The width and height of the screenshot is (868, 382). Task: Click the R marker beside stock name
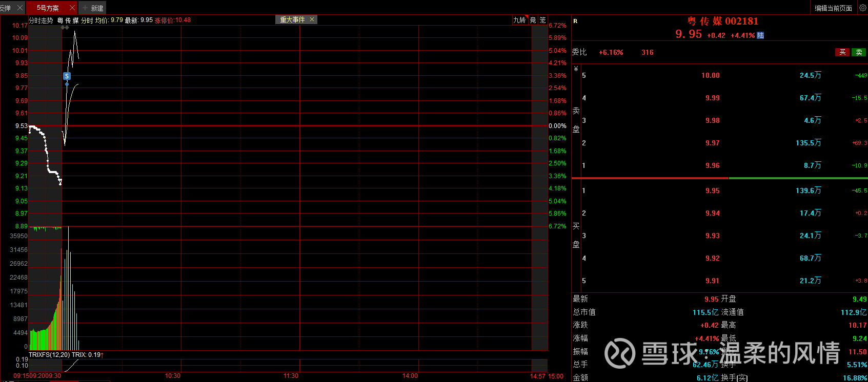point(575,21)
